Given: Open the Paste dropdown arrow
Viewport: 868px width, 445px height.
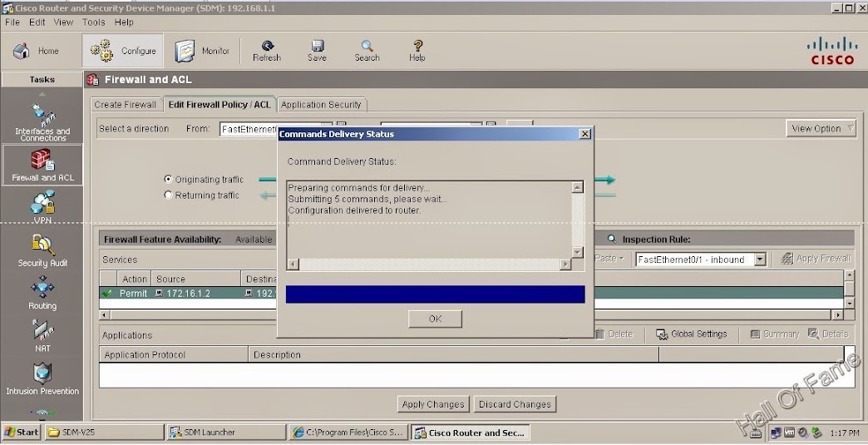Looking at the screenshot, I should 622,259.
